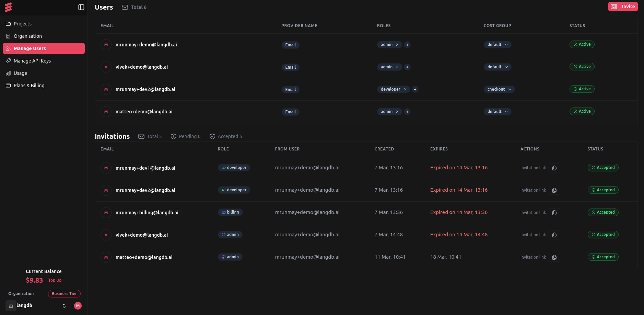Click the avatar beside the langdb organization
This screenshot has width=644, height=315.
pos(78,306)
